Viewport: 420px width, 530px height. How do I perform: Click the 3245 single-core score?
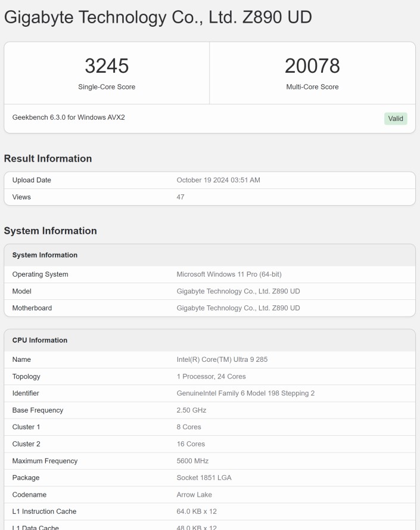click(x=107, y=66)
